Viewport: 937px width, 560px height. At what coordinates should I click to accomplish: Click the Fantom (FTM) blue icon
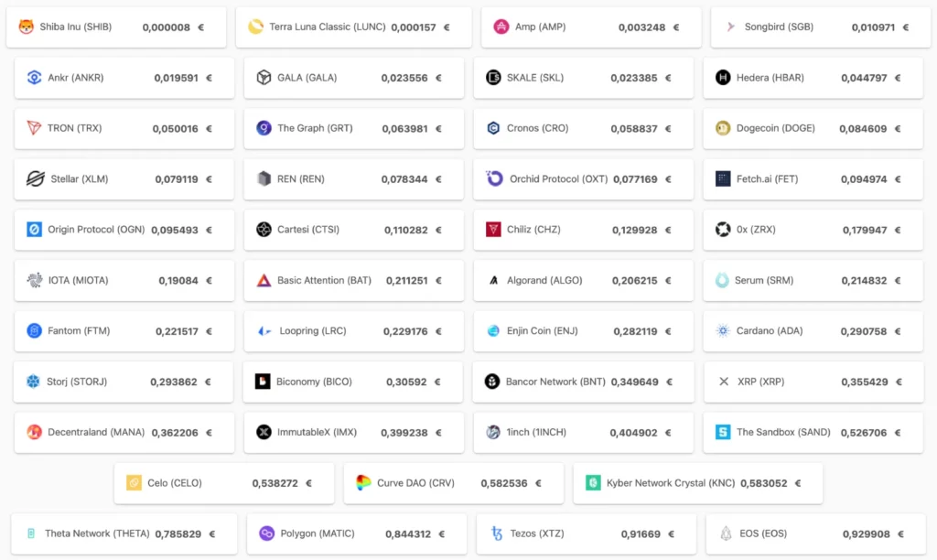[x=34, y=330]
